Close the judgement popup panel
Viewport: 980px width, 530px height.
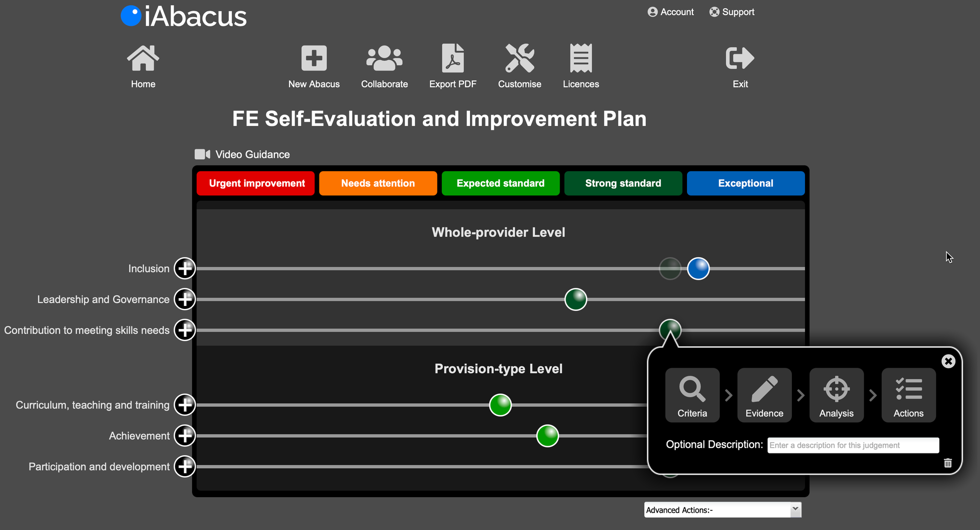pos(948,361)
